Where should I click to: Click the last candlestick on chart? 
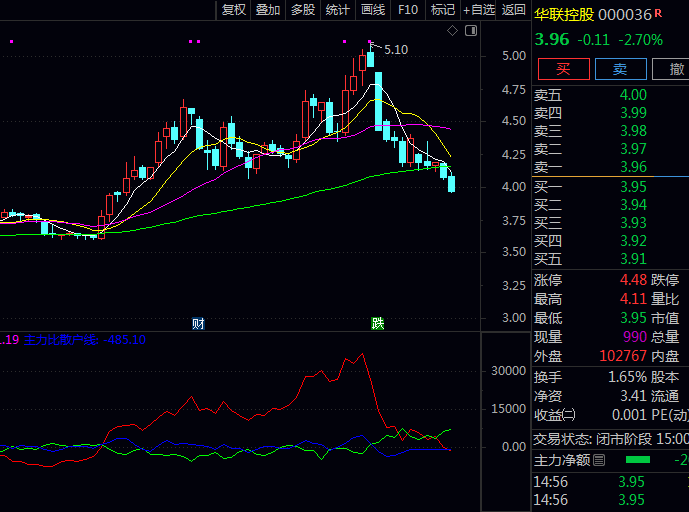click(x=451, y=184)
